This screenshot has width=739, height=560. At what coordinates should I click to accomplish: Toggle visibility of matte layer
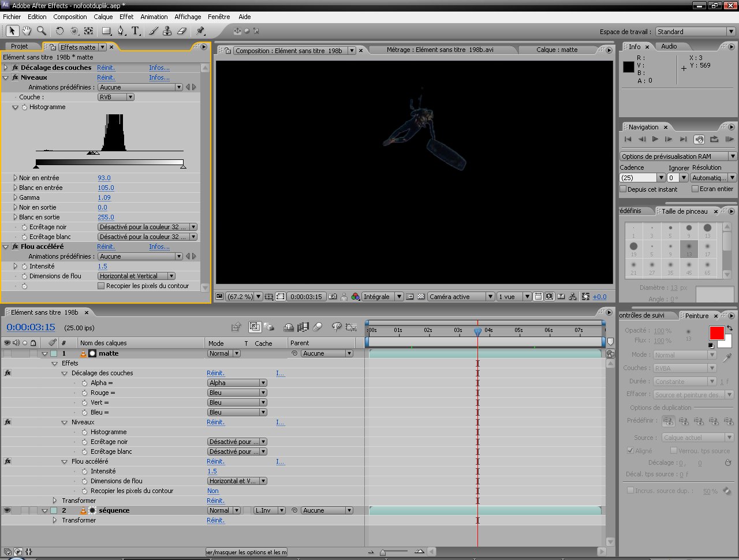8,353
